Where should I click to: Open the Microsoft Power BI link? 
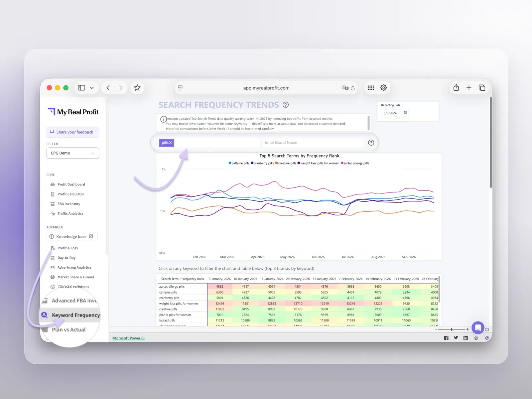(x=128, y=338)
